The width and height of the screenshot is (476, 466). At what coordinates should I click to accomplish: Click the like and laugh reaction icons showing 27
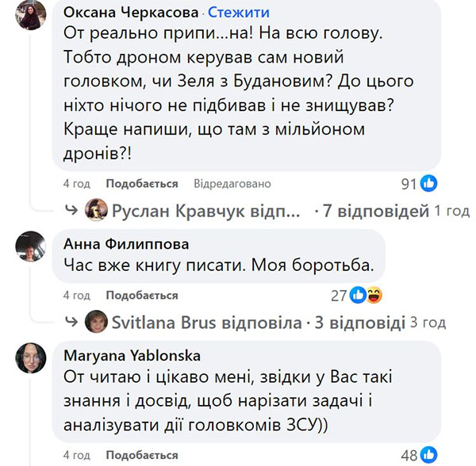367,296
